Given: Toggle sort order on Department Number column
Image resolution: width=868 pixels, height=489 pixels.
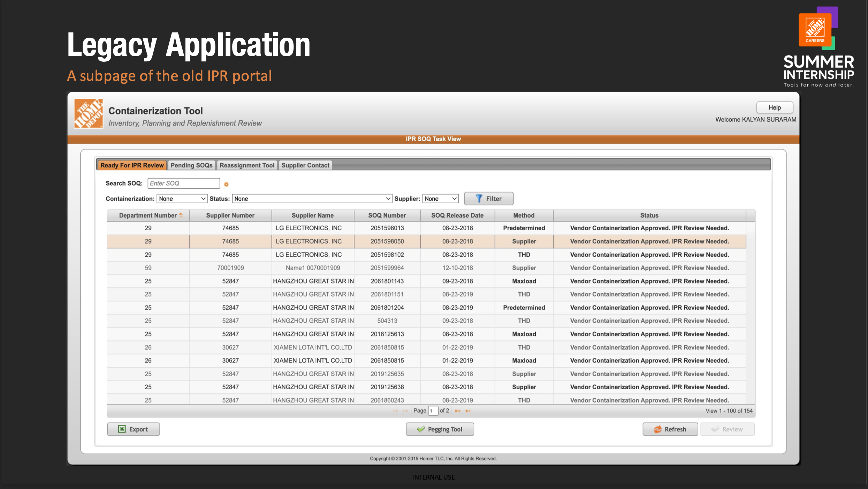Looking at the screenshot, I should pyautogui.click(x=181, y=215).
